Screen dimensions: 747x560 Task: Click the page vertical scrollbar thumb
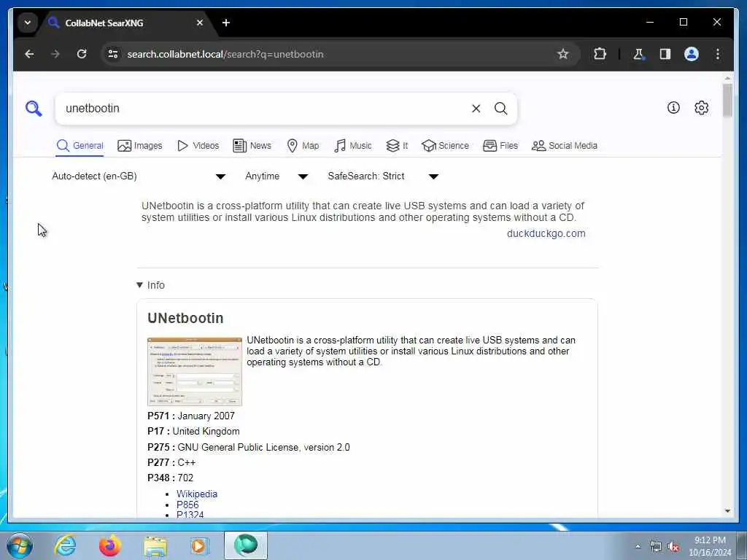click(x=727, y=100)
